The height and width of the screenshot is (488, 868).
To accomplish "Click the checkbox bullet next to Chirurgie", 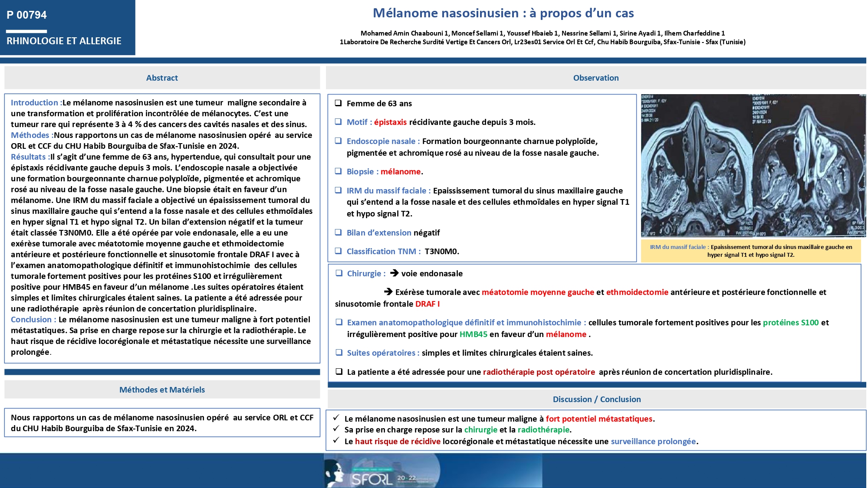I will point(339,273).
